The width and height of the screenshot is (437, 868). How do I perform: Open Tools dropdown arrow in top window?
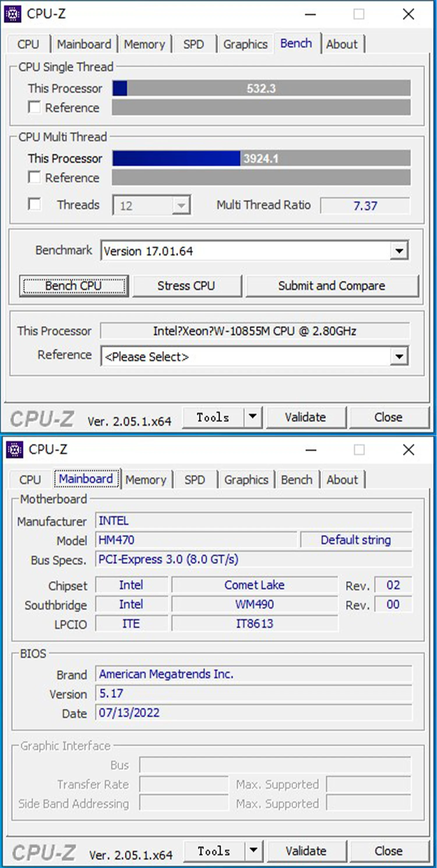(253, 417)
